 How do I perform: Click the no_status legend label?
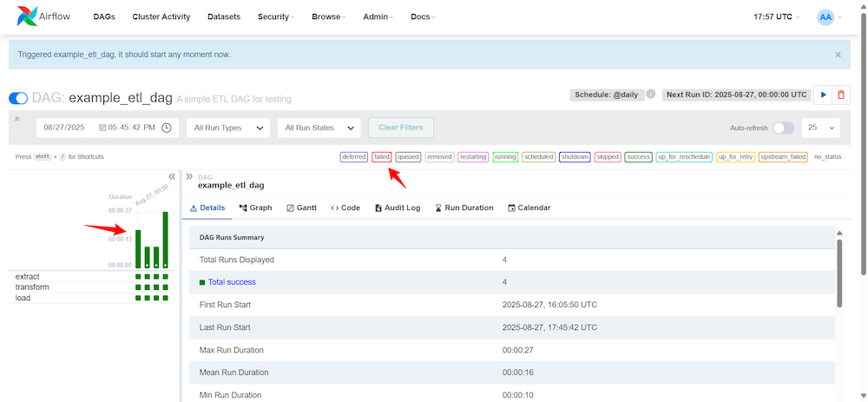click(827, 157)
